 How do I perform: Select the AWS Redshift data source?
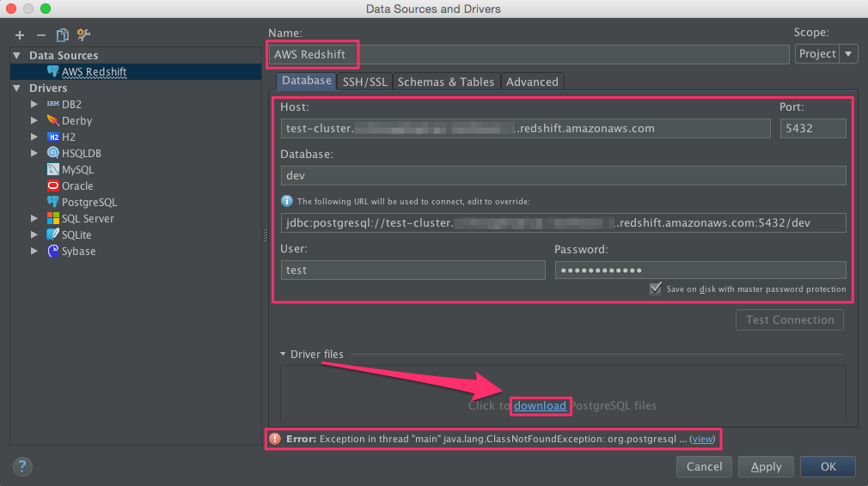(x=136, y=71)
